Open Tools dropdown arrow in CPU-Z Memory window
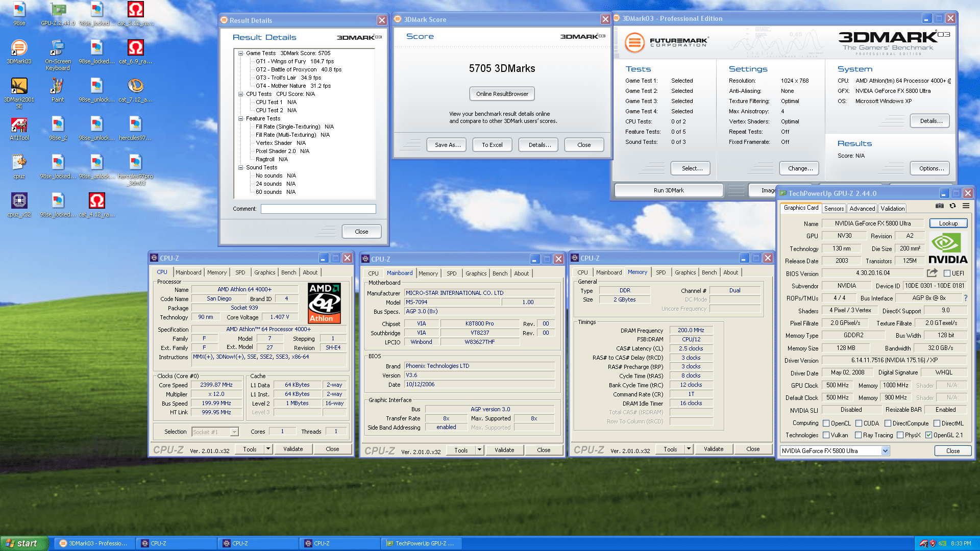Image resolution: width=980 pixels, height=551 pixels. (689, 449)
